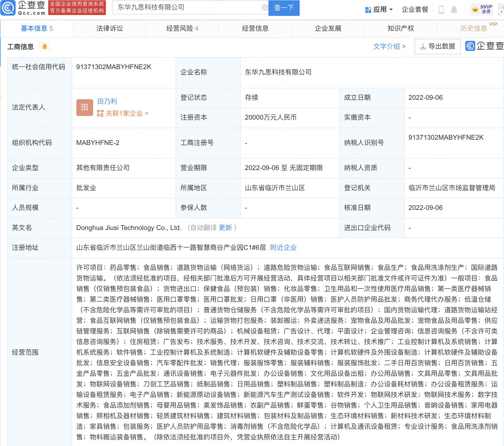Open 附近企业 link by address
This screenshot has width=504, height=446.
[283, 248]
